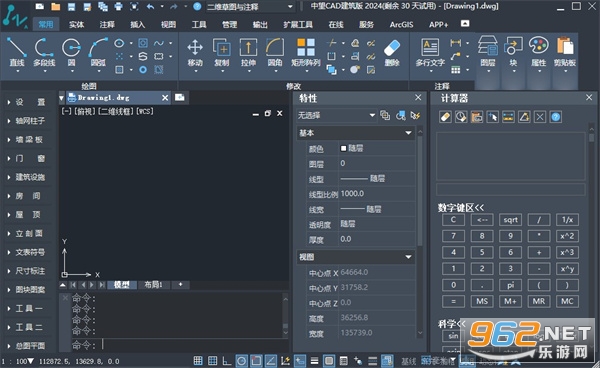
Task: Click the calculator equals button
Action: coord(453,301)
